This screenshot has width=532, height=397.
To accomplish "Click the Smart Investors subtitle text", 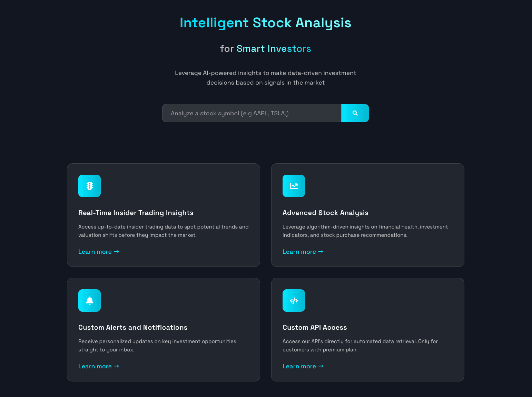I will [x=274, y=49].
